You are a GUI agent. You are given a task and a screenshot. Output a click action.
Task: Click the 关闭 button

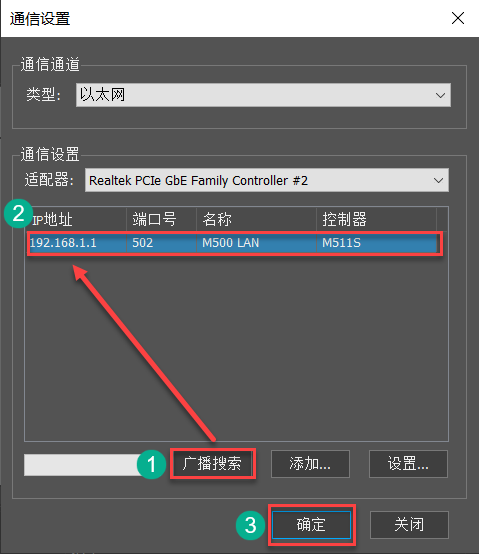point(409,525)
